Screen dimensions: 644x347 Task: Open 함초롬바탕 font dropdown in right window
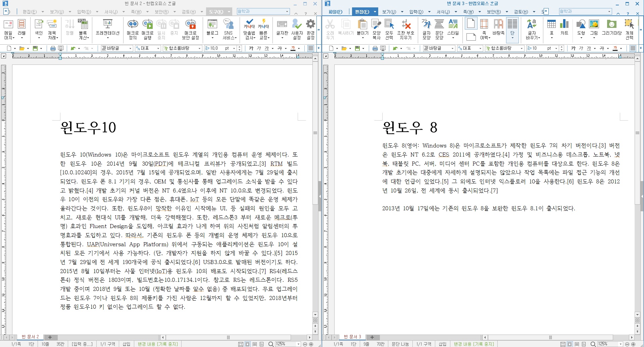click(x=522, y=48)
